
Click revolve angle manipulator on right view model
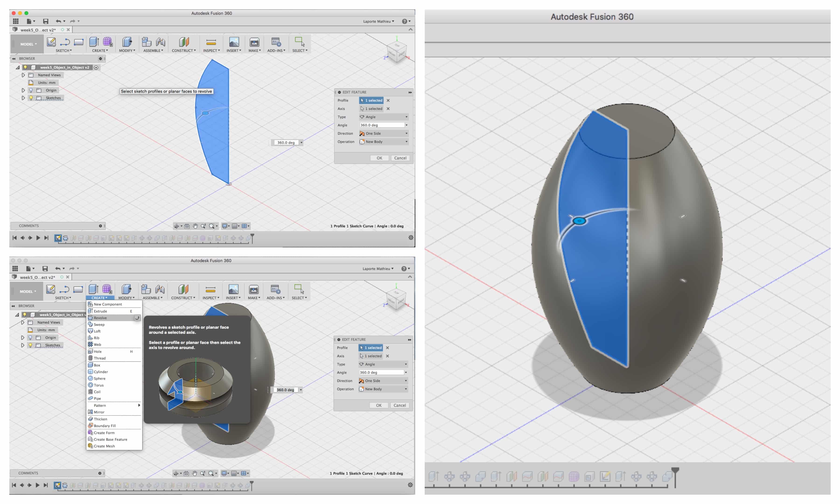point(579,221)
